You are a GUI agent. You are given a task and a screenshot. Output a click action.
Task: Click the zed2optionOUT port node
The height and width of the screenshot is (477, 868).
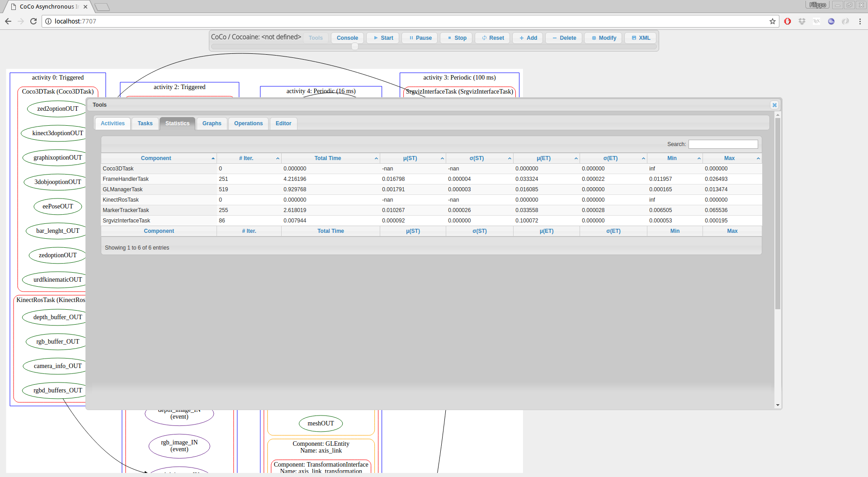(x=57, y=109)
